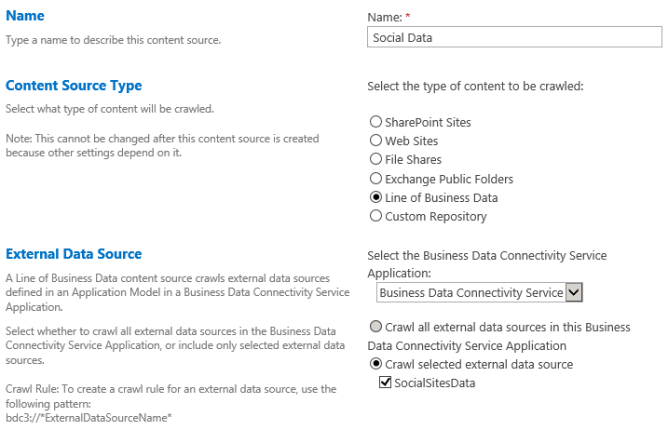Click 'Select the type of content' label
Screen dimensions: 668x430
point(475,86)
